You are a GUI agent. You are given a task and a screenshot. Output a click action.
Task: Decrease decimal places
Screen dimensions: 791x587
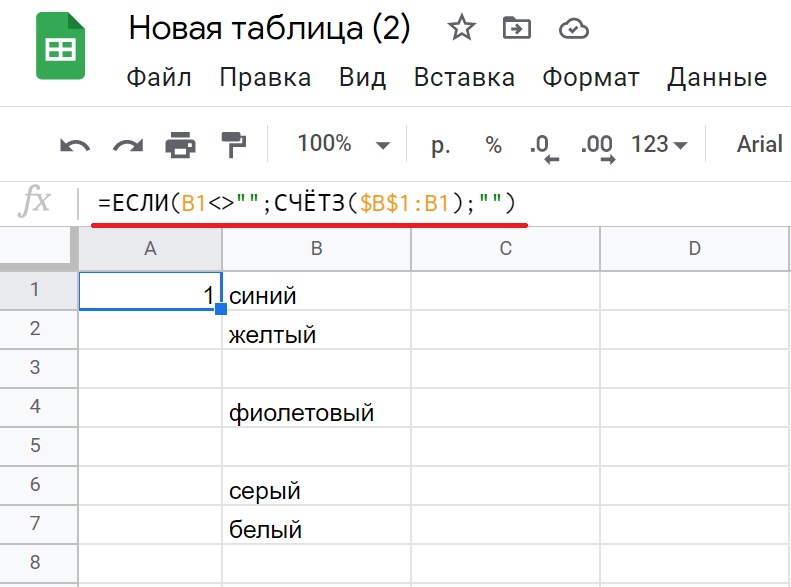[543, 146]
